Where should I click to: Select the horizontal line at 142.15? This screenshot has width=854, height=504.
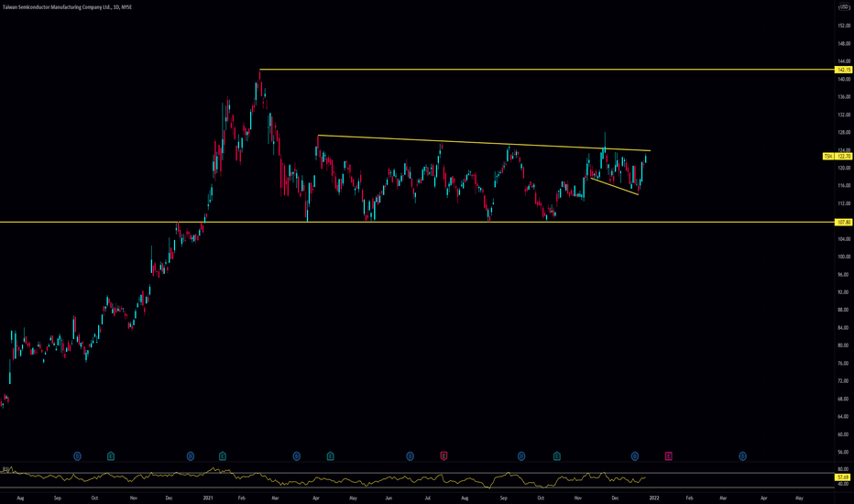[547, 70]
